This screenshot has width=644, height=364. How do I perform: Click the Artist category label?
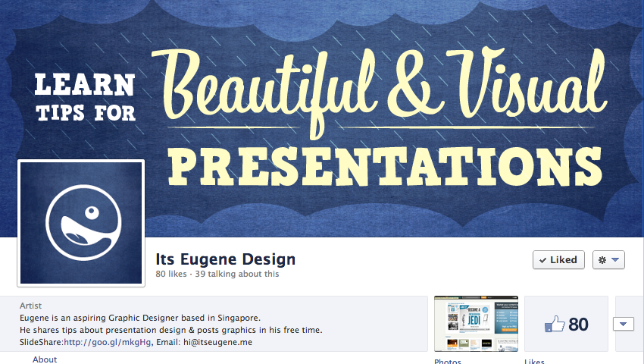(x=31, y=306)
